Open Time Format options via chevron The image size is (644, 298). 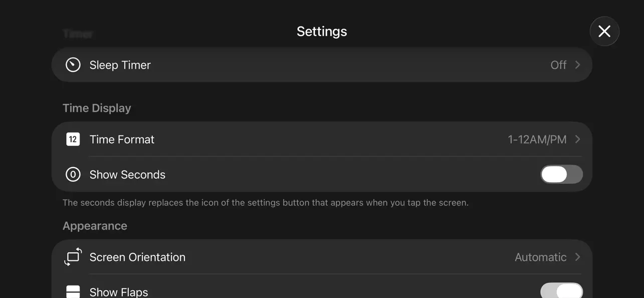coord(578,139)
